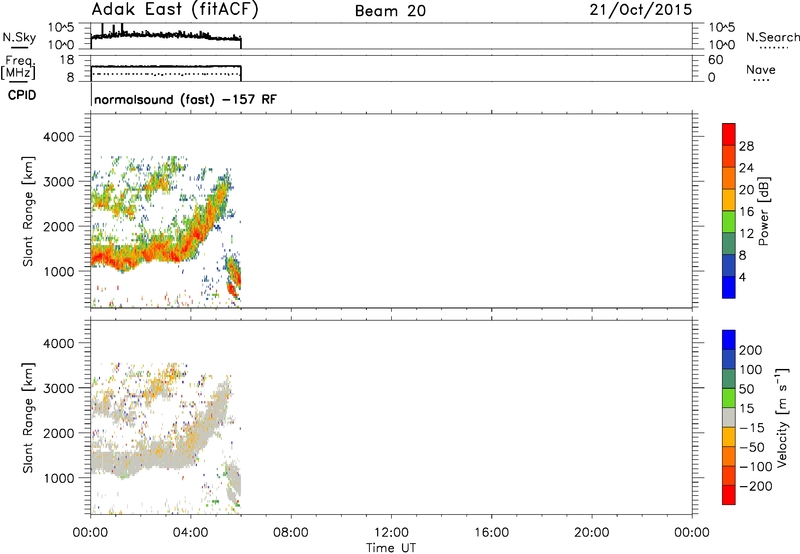Click the 'Power [dB]' color bar label
Viewport: 800px width, 554px height.
coord(763,211)
